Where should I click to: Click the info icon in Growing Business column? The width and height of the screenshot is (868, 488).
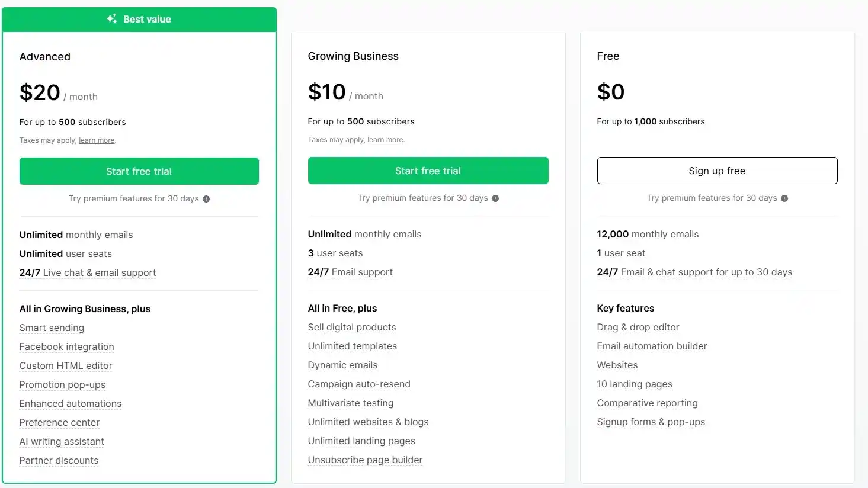pos(495,198)
